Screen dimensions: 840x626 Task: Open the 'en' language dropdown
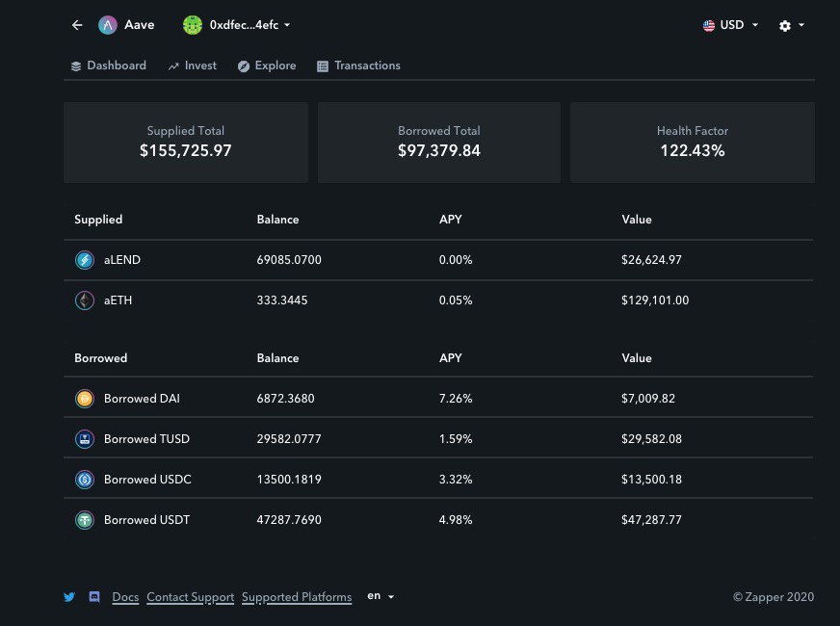[381, 596]
